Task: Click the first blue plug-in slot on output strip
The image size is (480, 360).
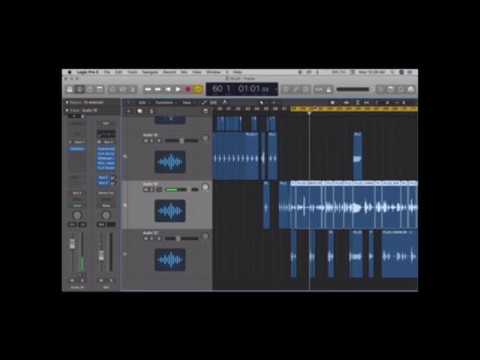Action: coord(106,149)
